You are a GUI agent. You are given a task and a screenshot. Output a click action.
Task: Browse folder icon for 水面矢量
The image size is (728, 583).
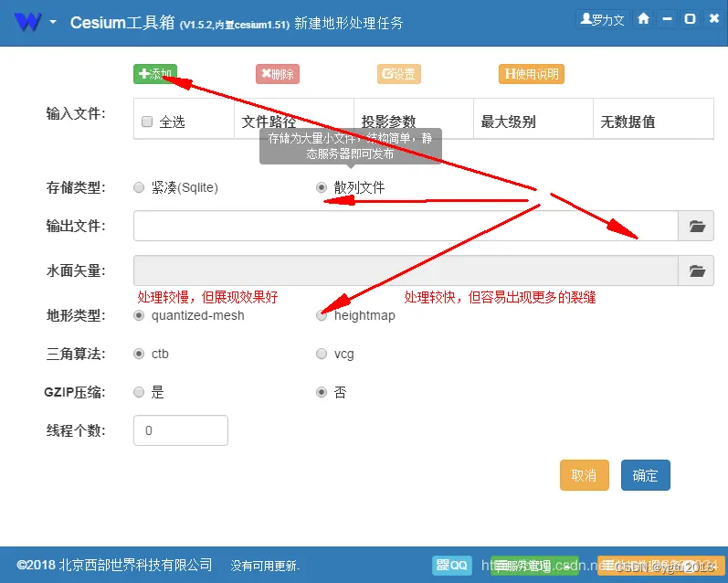pyautogui.click(x=696, y=270)
